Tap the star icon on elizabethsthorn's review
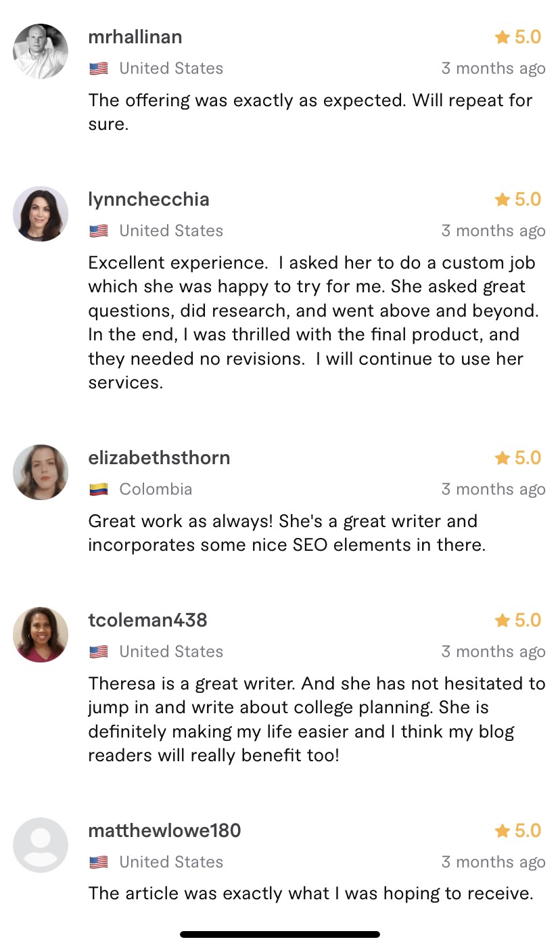This screenshot has height=948, width=560. (502, 458)
